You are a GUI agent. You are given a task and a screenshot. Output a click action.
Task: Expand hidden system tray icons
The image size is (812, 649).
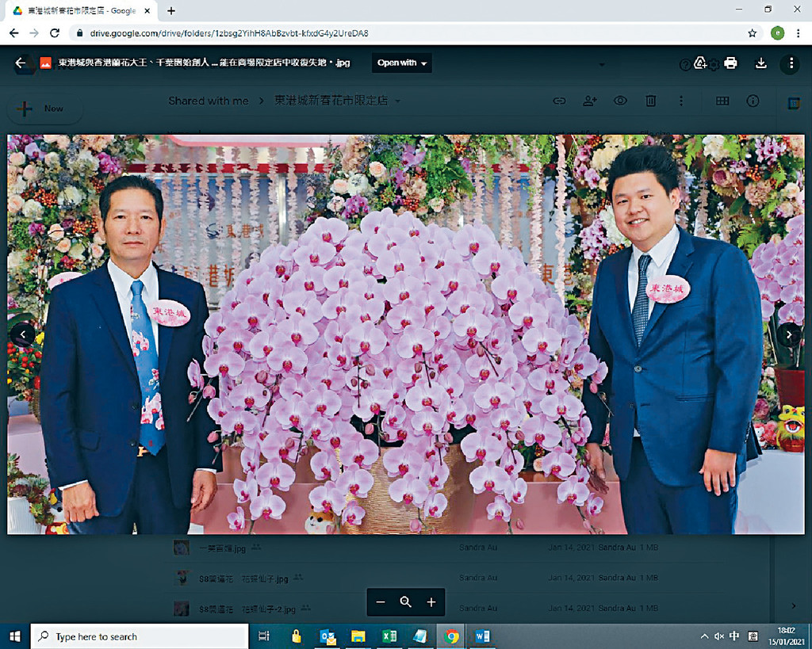pyautogui.click(x=704, y=636)
